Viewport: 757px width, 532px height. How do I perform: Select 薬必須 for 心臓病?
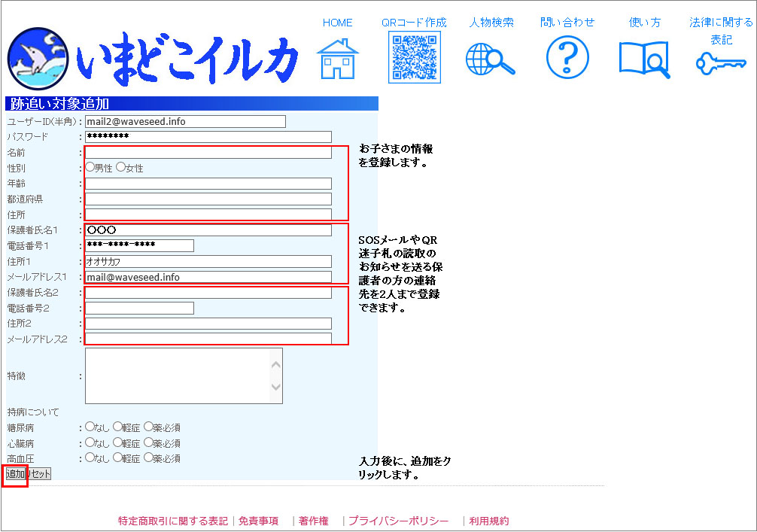click(x=149, y=442)
